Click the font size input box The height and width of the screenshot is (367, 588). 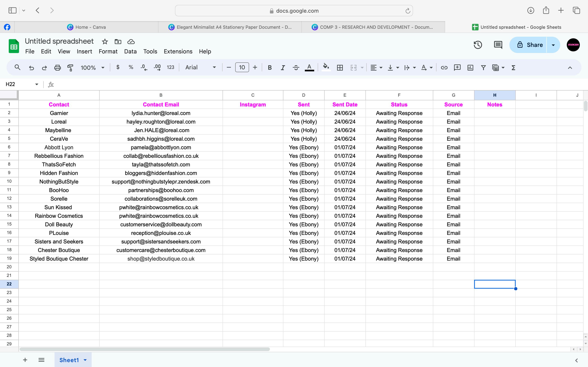pos(242,67)
